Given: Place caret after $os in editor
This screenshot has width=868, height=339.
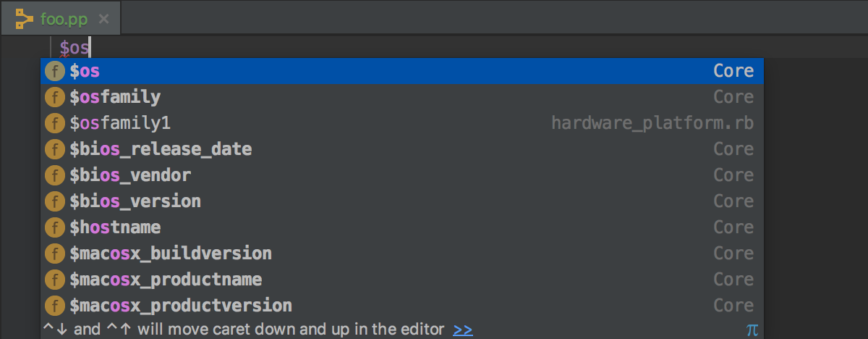Looking at the screenshot, I should [90, 48].
